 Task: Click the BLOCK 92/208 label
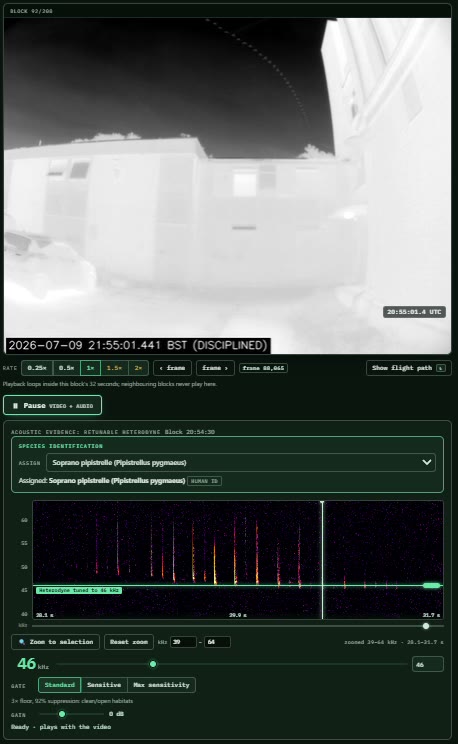tap(31, 11)
